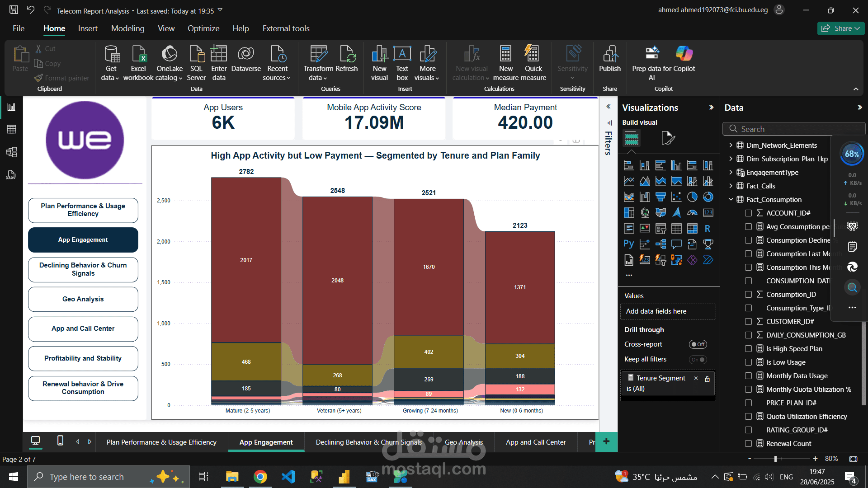Insert a Text box

(x=402, y=63)
